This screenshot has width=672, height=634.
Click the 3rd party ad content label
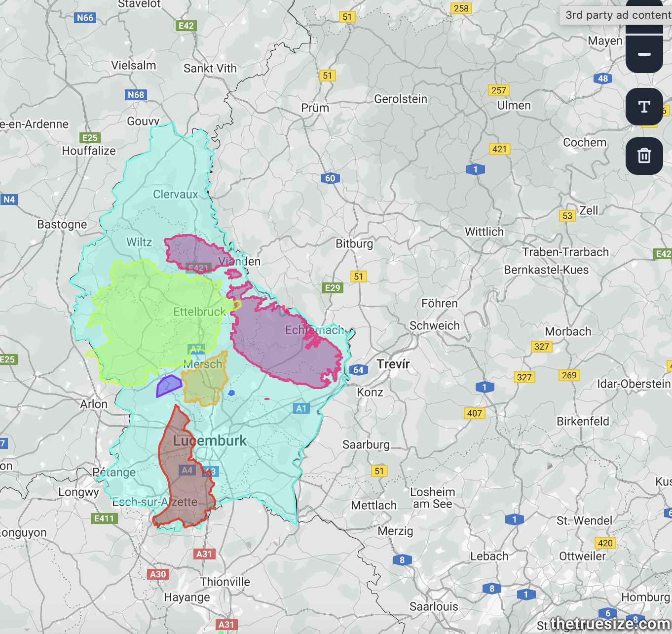[x=618, y=15]
